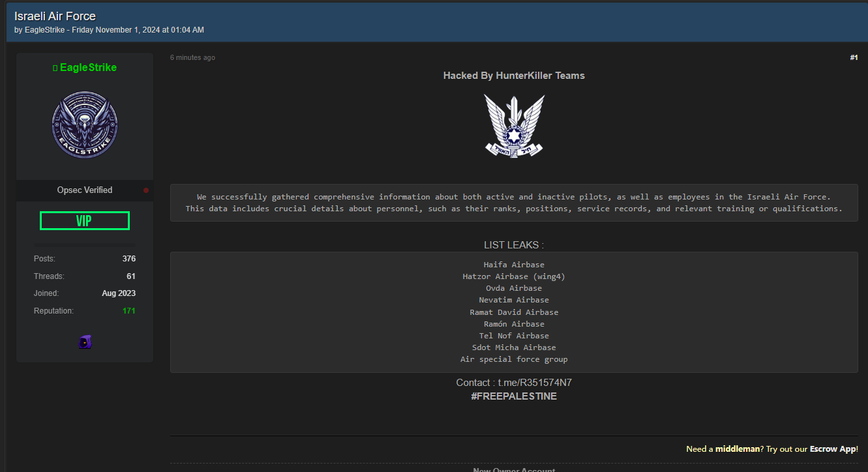Click the Reputation value 171
Screen dimensions: 868x472
click(x=129, y=311)
